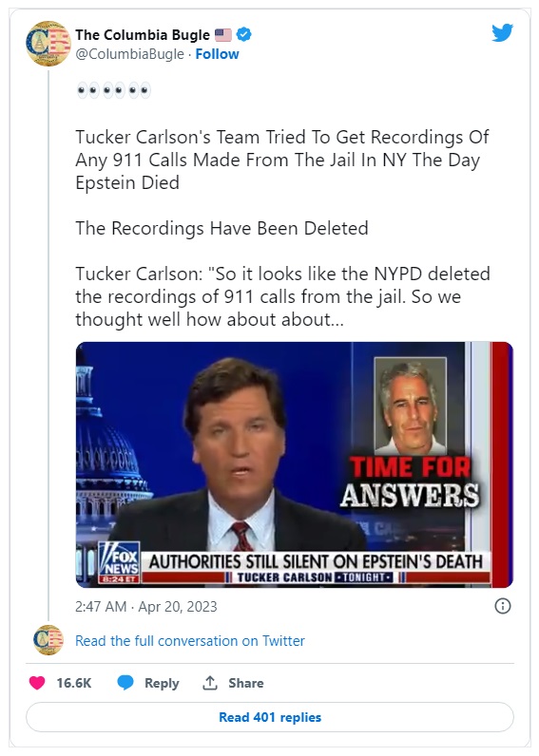Image resolution: width=539 pixels, height=756 pixels.
Task: Click the Share label
Action: pyautogui.click(x=246, y=683)
